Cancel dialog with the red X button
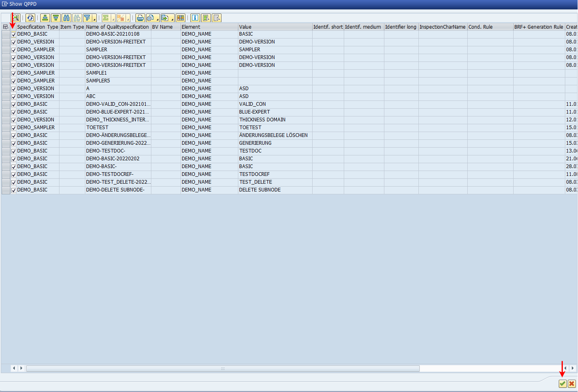The width and height of the screenshot is (578, 392). (571, 384)
